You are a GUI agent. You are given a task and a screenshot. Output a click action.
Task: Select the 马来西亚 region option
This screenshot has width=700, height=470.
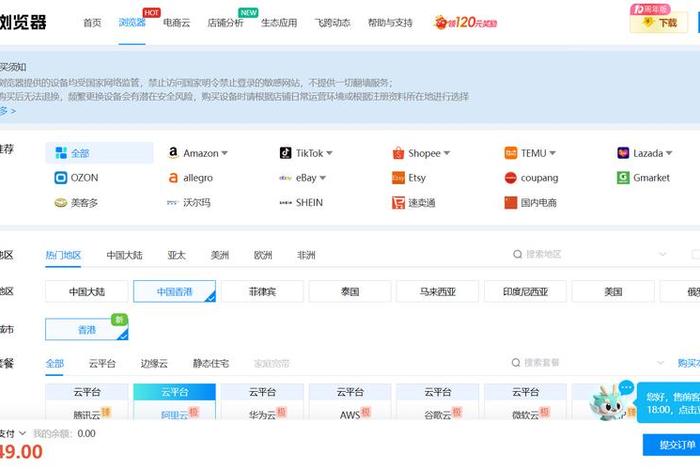click(438, 291)
